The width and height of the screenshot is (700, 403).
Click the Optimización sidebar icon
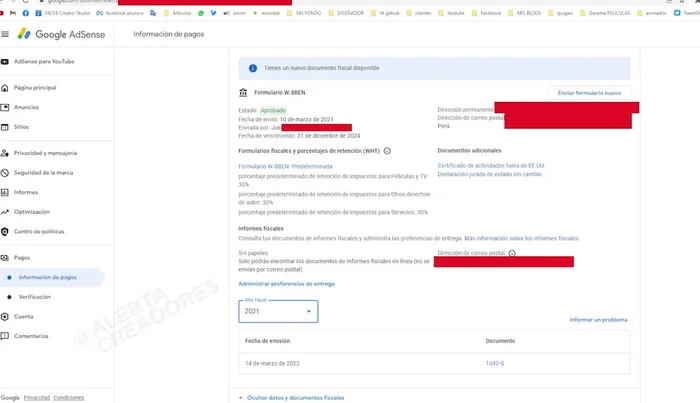[x=6, y=212]
